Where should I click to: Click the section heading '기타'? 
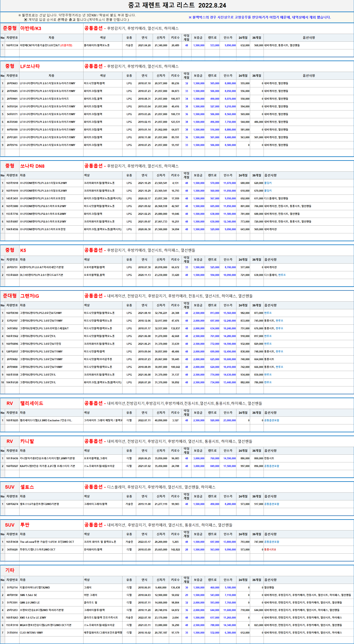(10, 570)
